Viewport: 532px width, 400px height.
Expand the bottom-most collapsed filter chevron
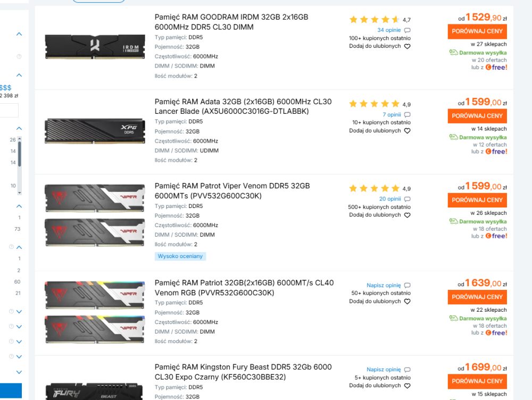click(19, 372)
